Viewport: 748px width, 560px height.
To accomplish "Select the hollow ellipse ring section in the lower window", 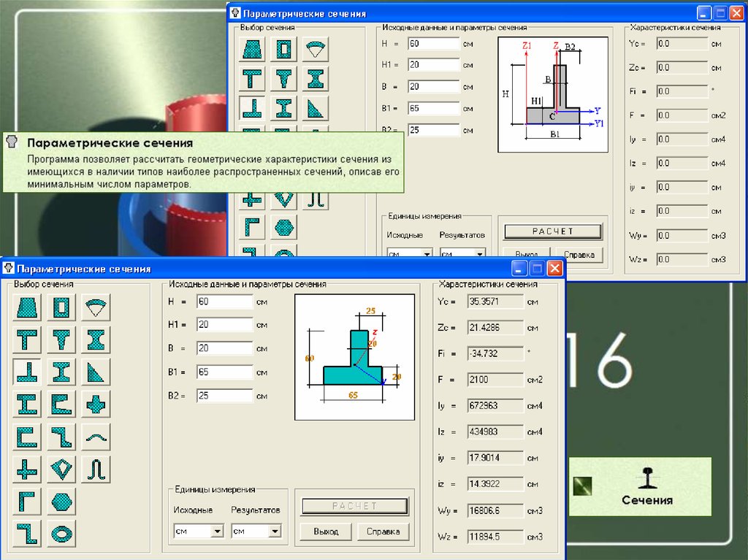I will [x=61, y=534].
